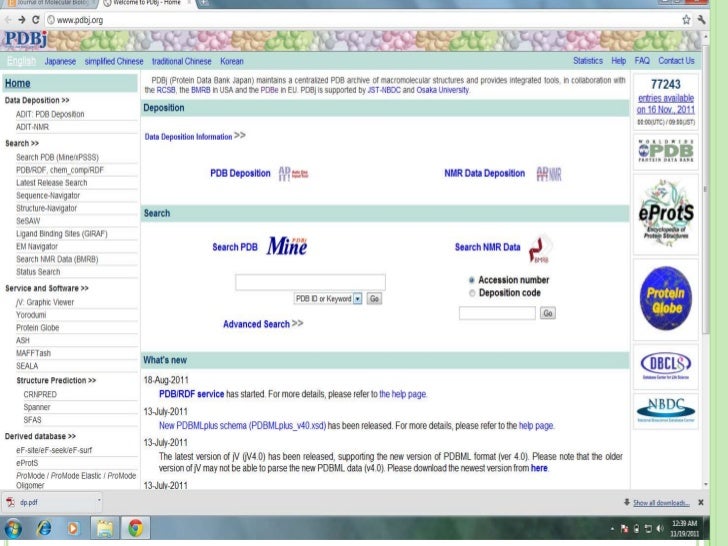Open the Help page from top menu
The image size is (728, 546).
(618, 61)
